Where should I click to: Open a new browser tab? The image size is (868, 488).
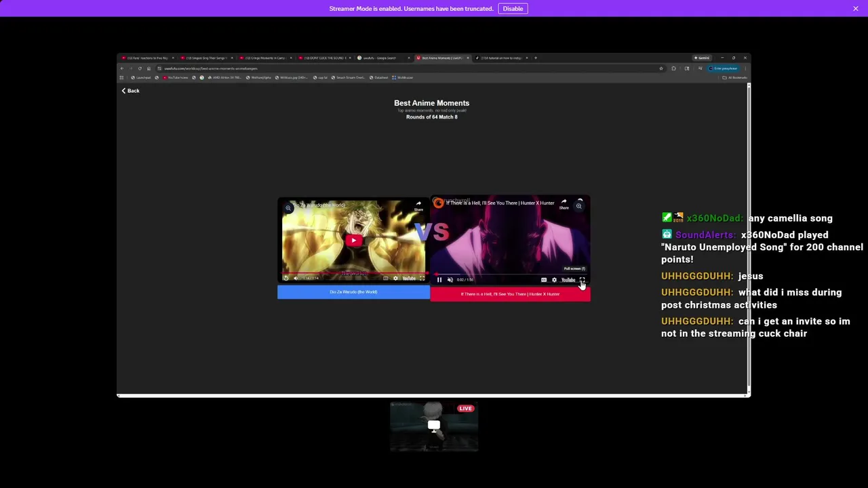pos(536,58)
